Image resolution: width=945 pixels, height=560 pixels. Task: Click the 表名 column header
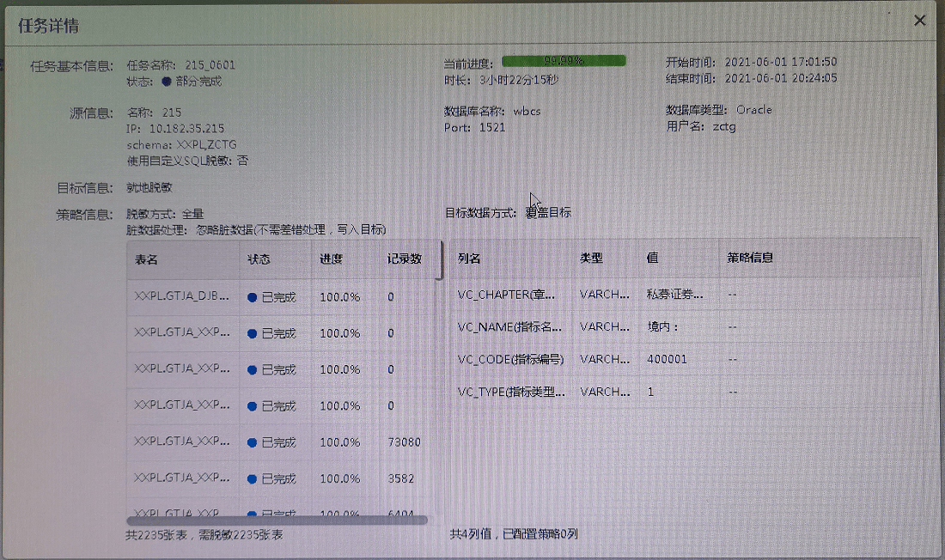pos(146,259)
